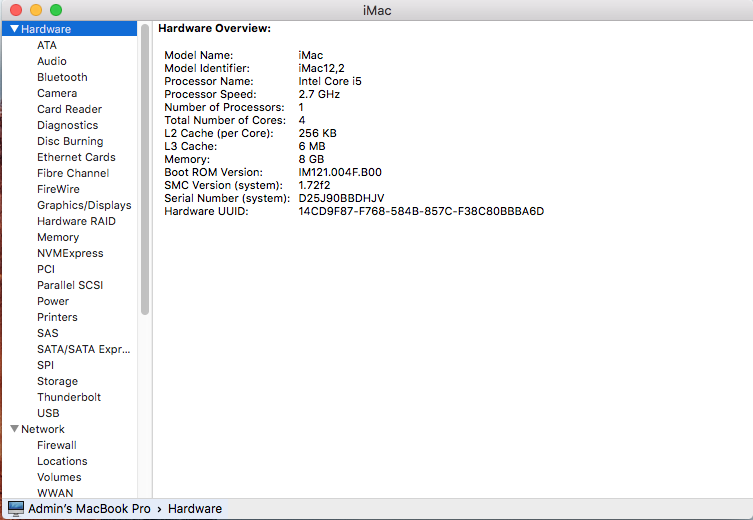This screenshot has width=753, height=520.
Task: Select Graphics/Displays entry
Action: point(84,205)
